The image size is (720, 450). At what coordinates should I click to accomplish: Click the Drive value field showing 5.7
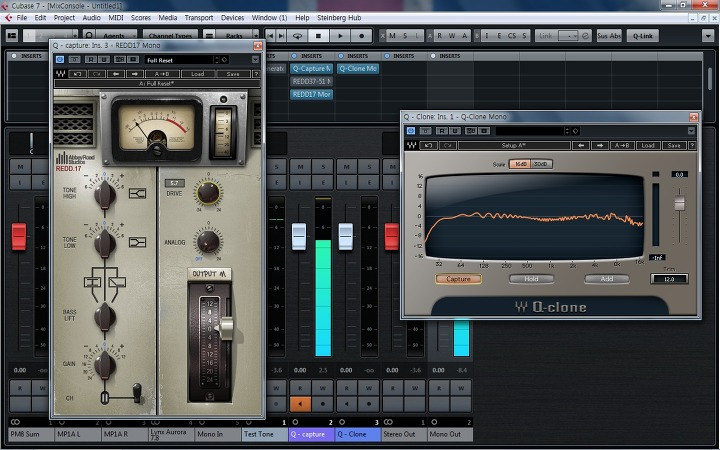174,183
